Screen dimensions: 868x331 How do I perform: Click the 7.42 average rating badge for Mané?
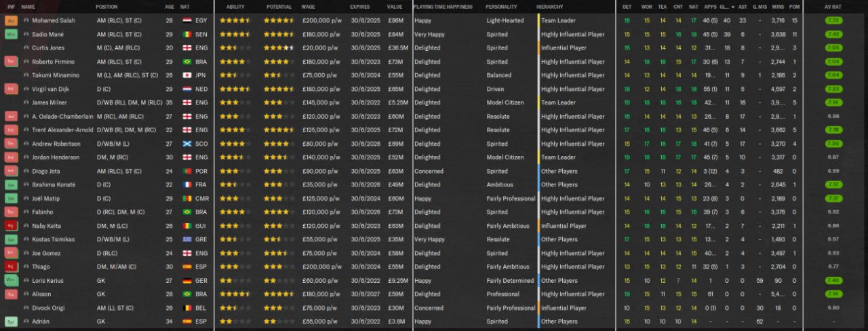pos(834,34)
